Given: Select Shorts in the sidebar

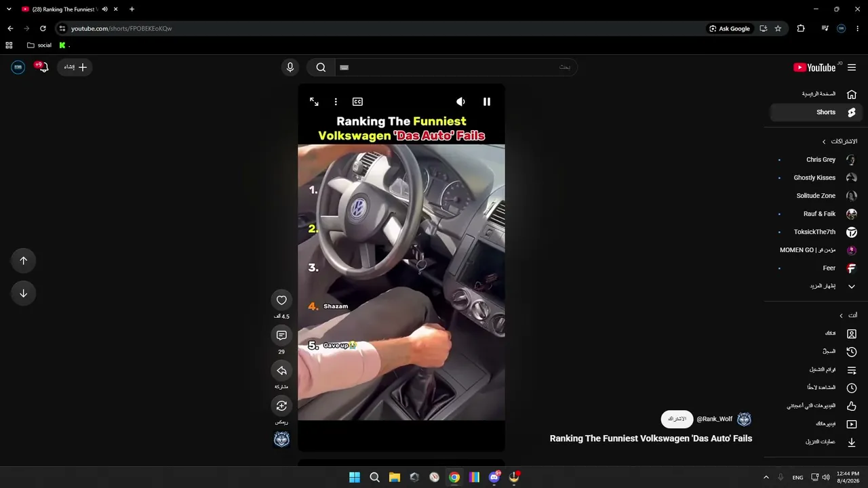Looking at the screenshot, I should pos(816,113).
